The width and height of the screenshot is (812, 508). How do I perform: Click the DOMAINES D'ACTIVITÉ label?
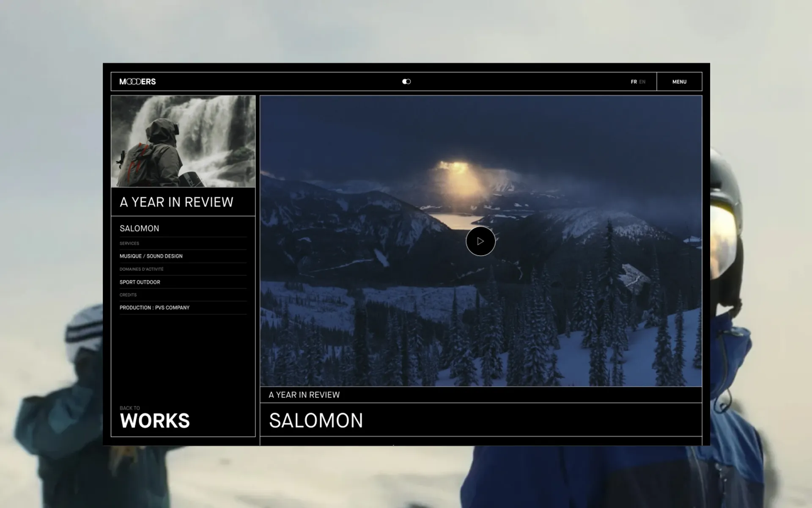(141, 269)
